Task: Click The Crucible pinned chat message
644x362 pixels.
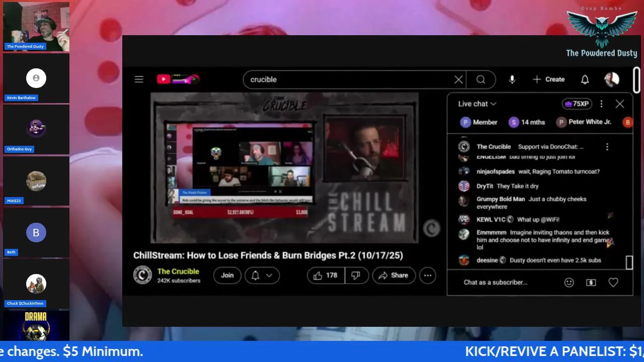Action: coord(529,147)
